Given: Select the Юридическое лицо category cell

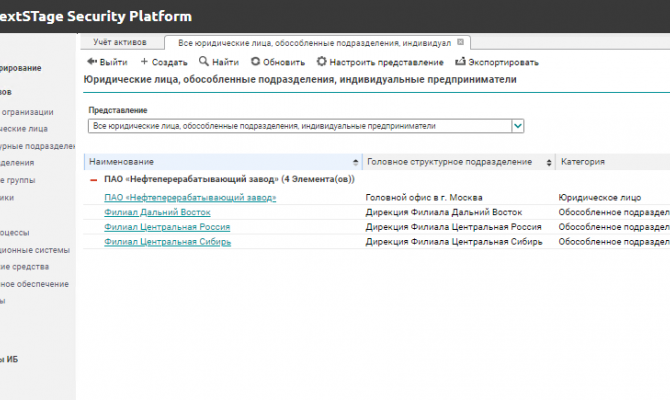Looking at the screenshot, I should coord(600,197).
